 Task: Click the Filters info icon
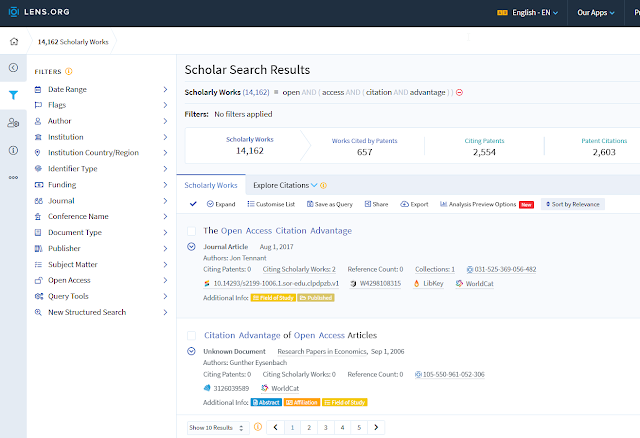coord(69,71)
